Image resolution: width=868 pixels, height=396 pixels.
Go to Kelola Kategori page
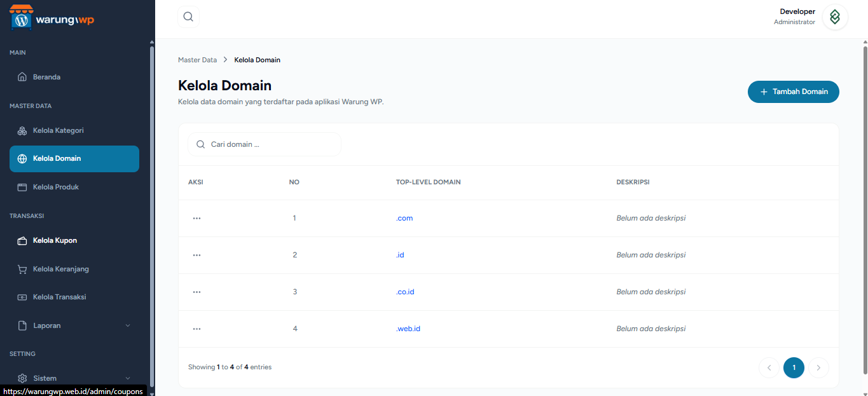click(x=58, y=130)
